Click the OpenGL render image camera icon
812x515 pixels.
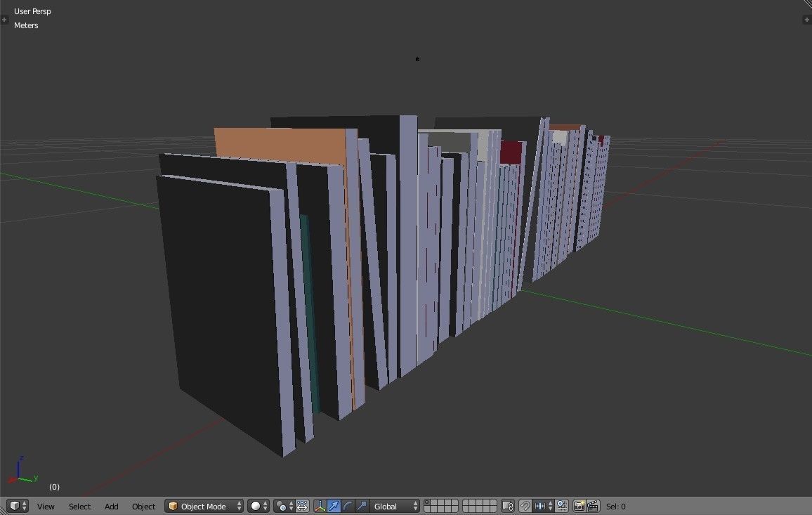(579, 506)
